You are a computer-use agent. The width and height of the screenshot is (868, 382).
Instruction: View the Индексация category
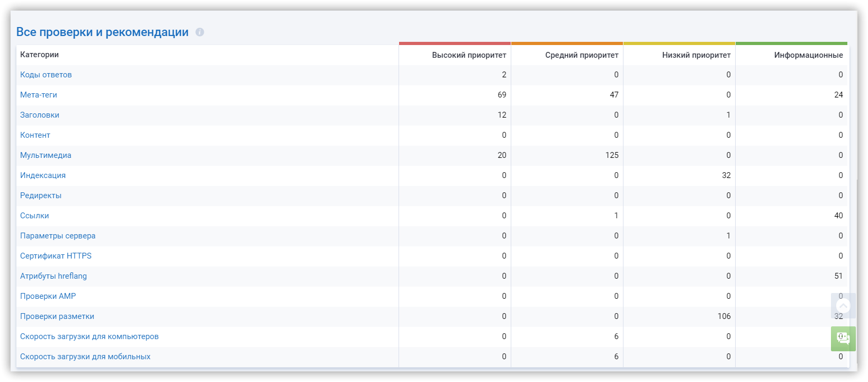[x=43, y=175]
